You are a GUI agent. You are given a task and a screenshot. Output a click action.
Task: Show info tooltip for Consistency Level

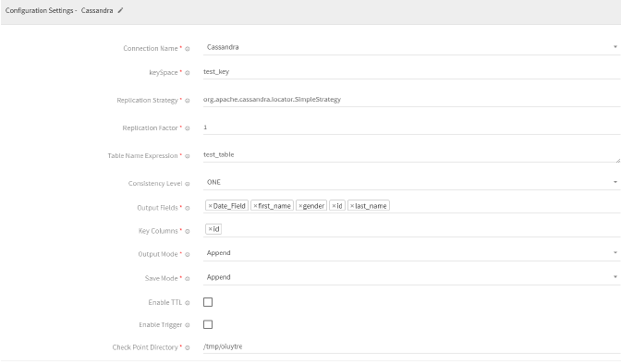point(188,184)
